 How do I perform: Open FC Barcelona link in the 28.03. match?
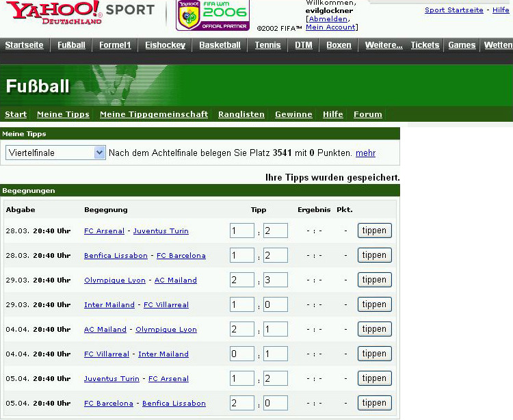(x=181, y=255)
